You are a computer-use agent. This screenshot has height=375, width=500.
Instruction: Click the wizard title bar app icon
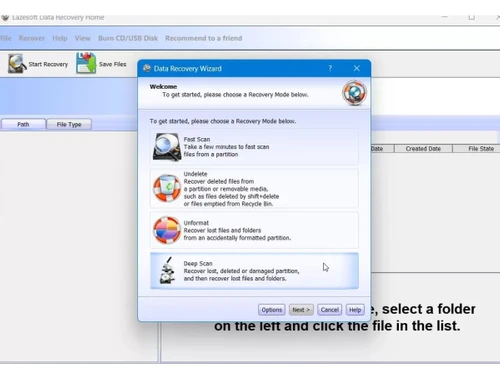(x=147, y=68)
